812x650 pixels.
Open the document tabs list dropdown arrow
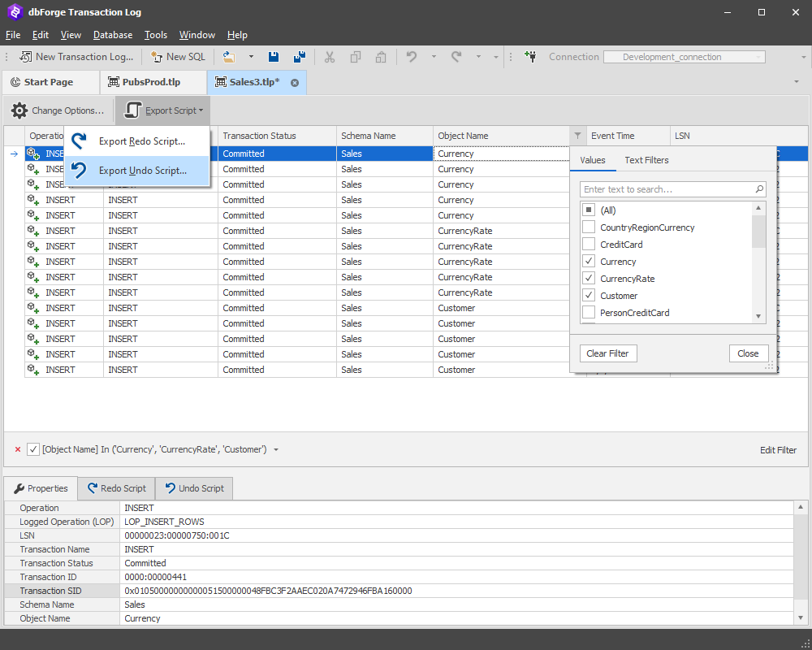coord(797,82)
